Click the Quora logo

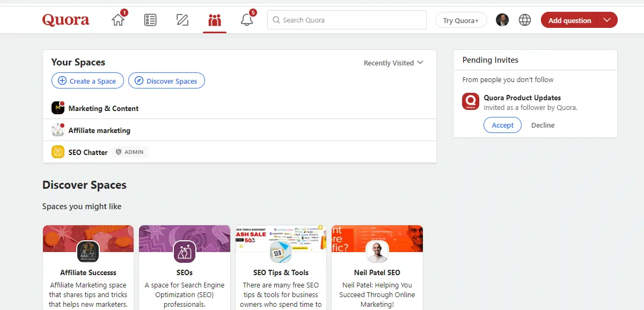coord(66,20)
